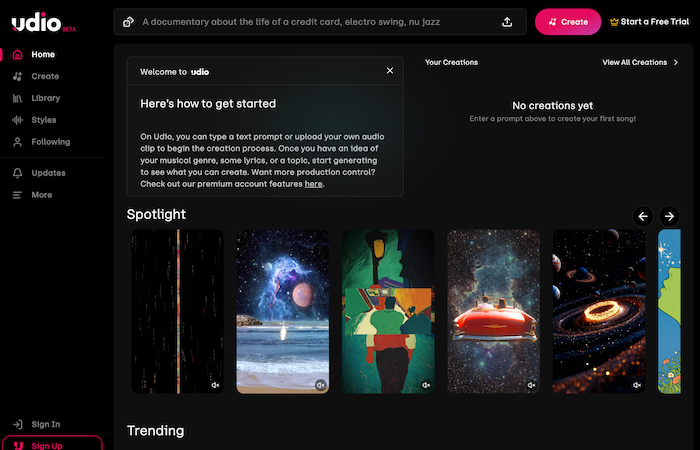Unmute the beach nebula spotlight track
The width and height of the screenshot is (700, 450).
coord(320,384)
